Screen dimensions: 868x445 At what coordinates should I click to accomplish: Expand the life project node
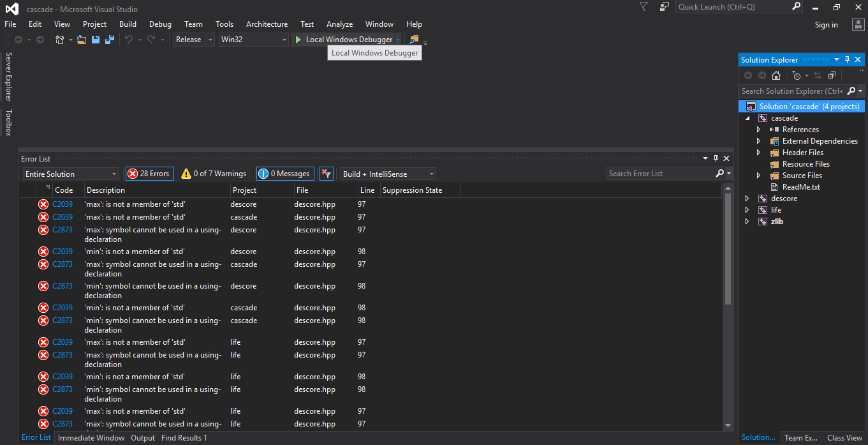[747, 210]
